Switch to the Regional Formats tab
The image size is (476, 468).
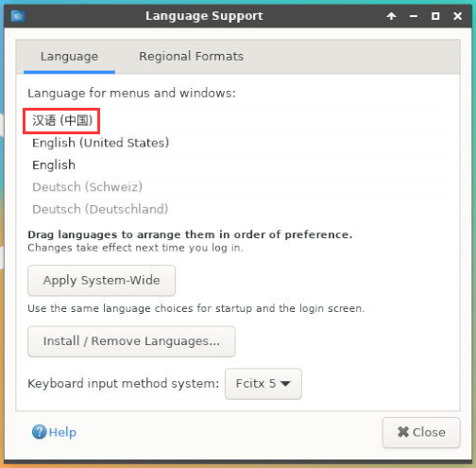click(191, 57)
